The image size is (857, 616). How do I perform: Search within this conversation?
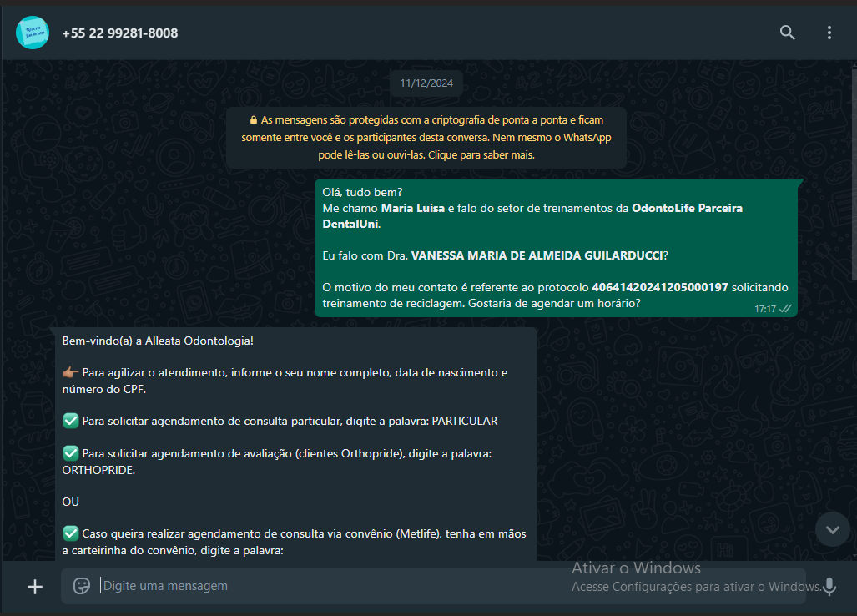(x=787, y=33)
